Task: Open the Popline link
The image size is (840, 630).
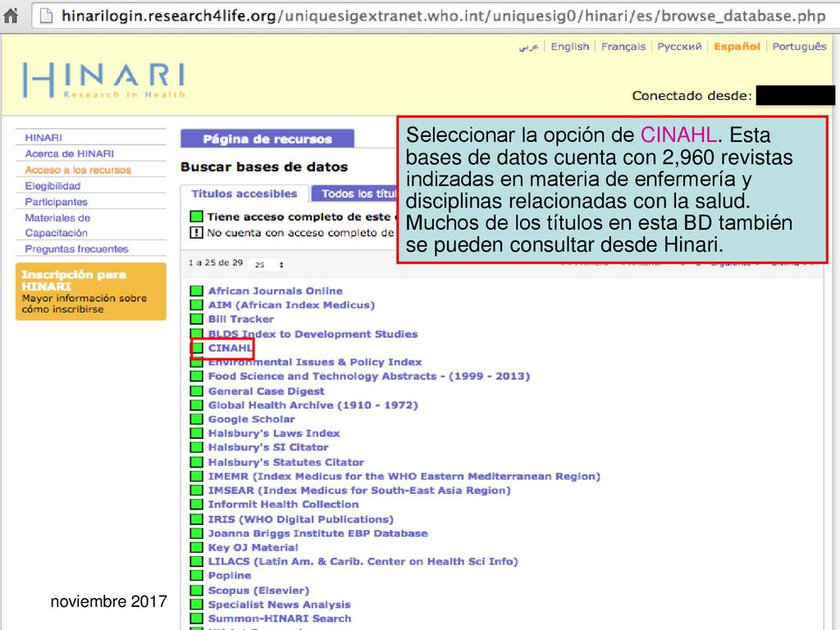Action: (x=230, y=576)
